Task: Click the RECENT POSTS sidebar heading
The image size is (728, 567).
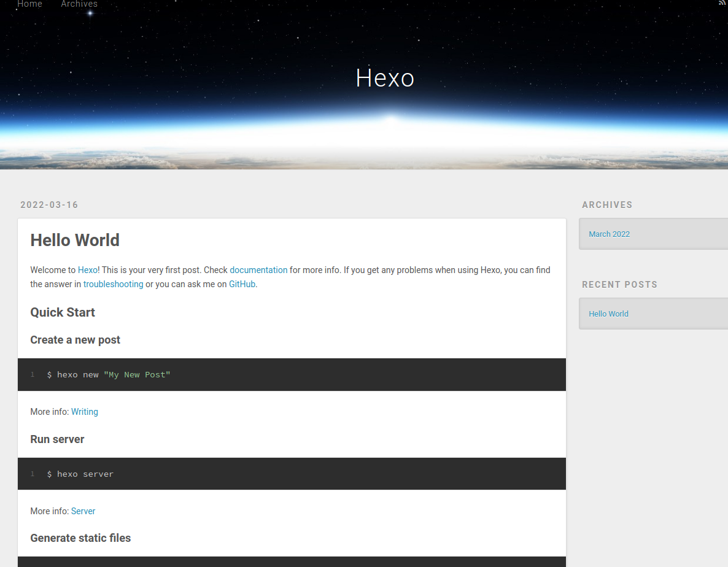Action: coord(620,285)
